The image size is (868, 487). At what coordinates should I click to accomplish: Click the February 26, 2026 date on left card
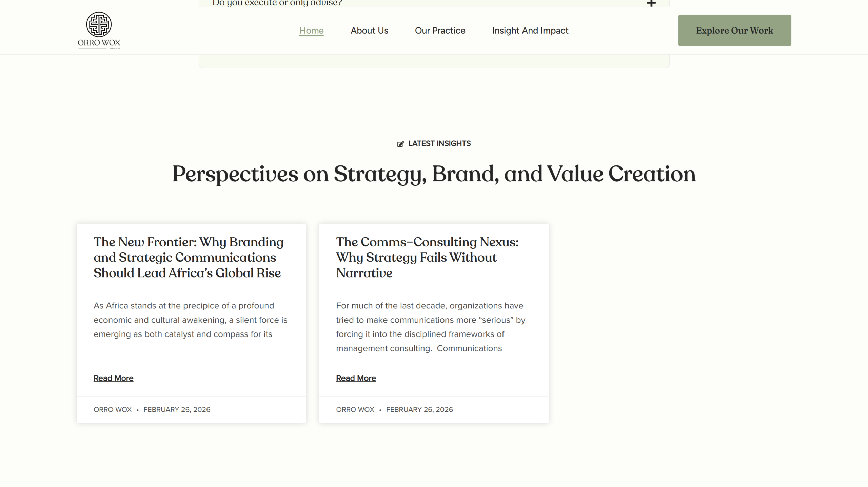pos(177,410)
